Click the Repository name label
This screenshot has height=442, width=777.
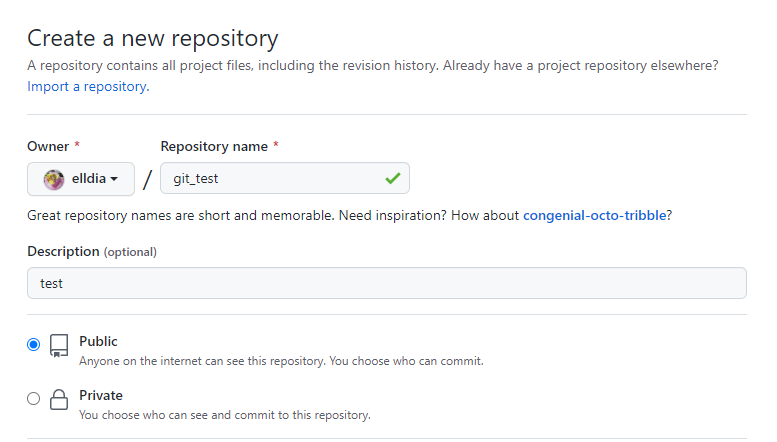tap(214, 146)
